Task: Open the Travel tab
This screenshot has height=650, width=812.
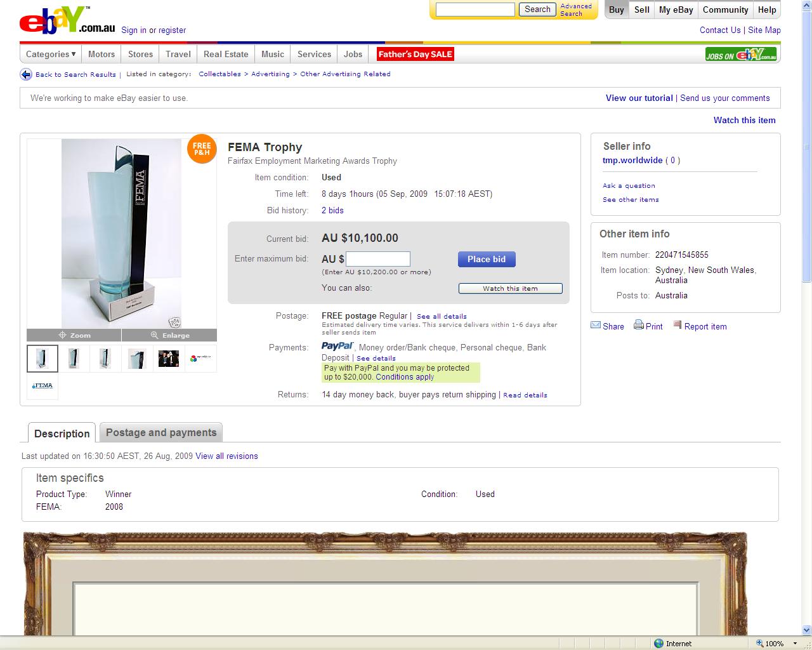Action: (x=178, y=54)
